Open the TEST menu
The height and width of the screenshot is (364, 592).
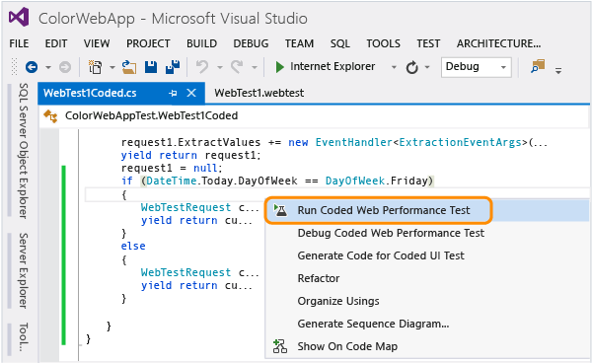pyautogui.click(x=428, y=43)
